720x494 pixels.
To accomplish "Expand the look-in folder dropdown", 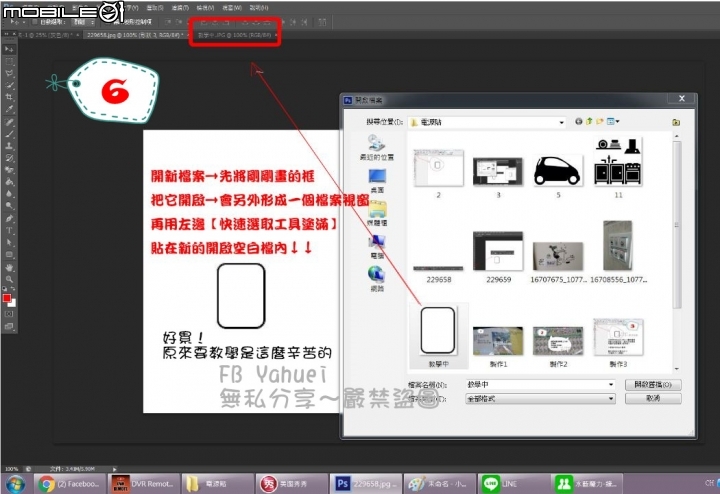I will pyautogui.click(x=561, y=122).
